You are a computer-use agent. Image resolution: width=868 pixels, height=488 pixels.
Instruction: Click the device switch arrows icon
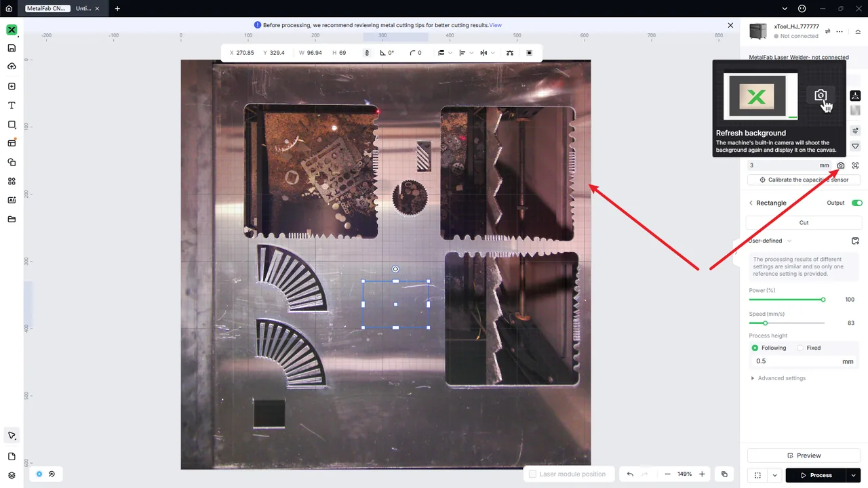827,31
